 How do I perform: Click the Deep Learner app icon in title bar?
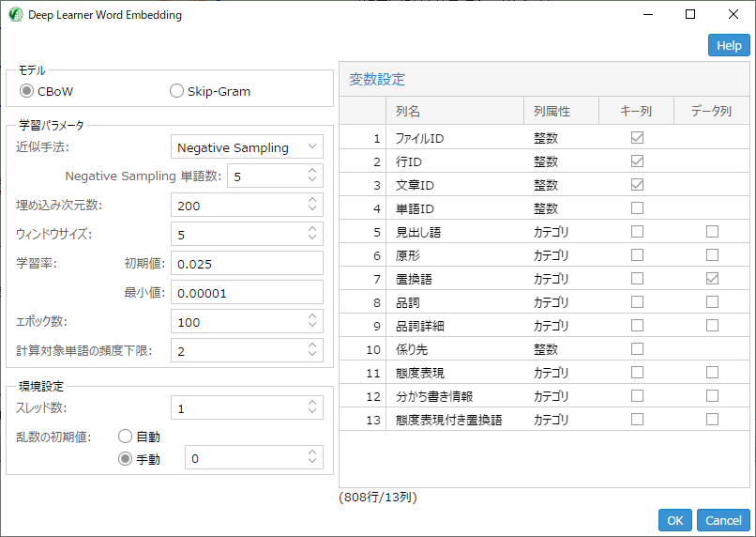point(14,15)
